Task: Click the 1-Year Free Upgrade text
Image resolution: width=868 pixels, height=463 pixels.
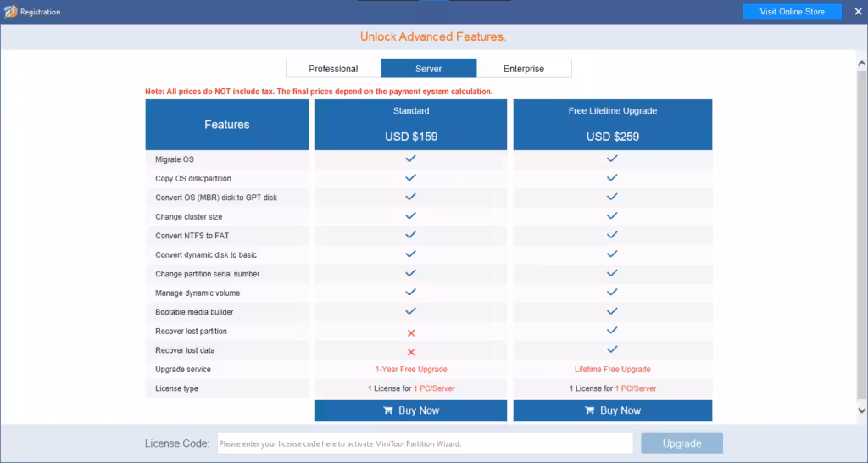Action: click(x=411, y=370)
